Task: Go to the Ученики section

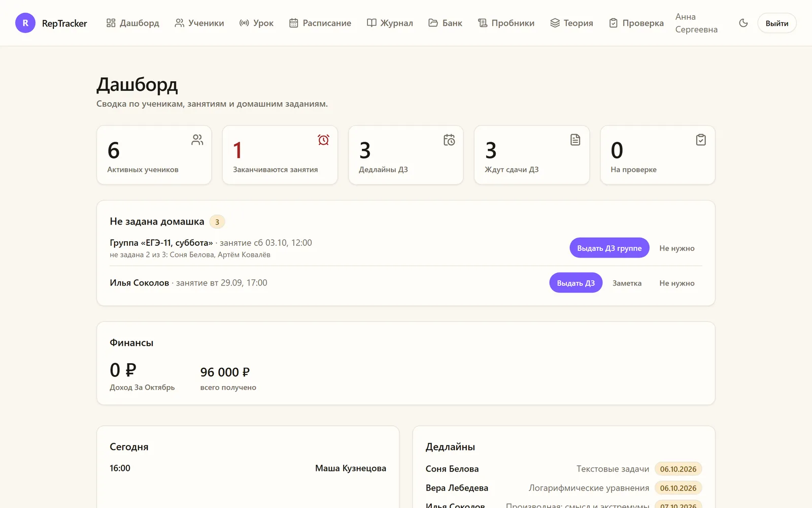Action: tap(199, 23)
